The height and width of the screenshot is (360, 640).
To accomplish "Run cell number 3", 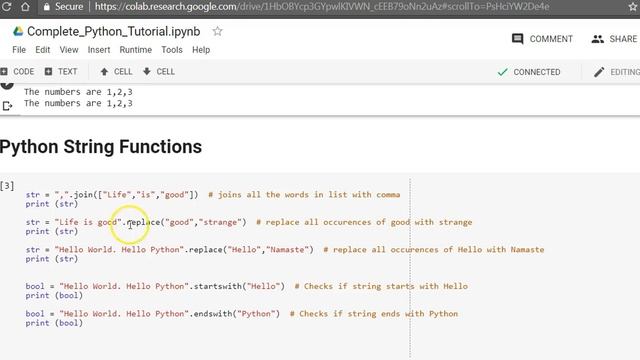I will (7, 186).
